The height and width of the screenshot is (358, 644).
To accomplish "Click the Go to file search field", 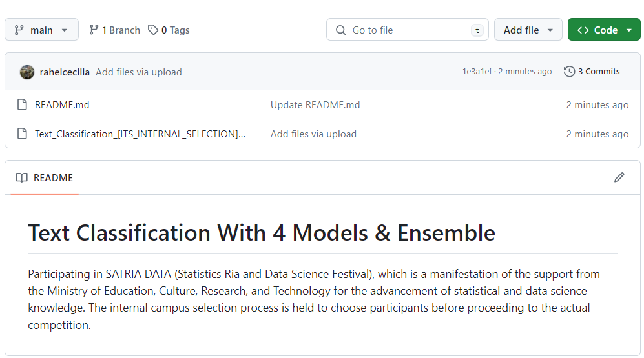I will pyautogui.click(x=408, y=30).
